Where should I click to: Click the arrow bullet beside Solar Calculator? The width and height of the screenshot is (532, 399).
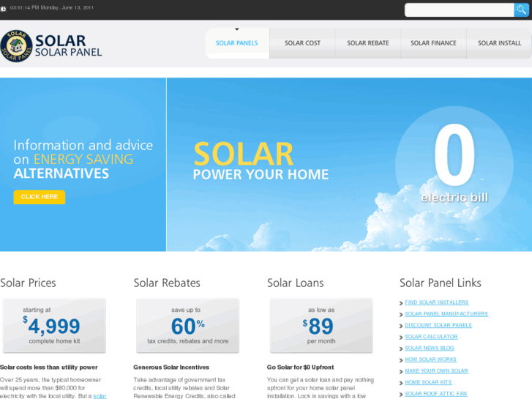pos(401,338)
